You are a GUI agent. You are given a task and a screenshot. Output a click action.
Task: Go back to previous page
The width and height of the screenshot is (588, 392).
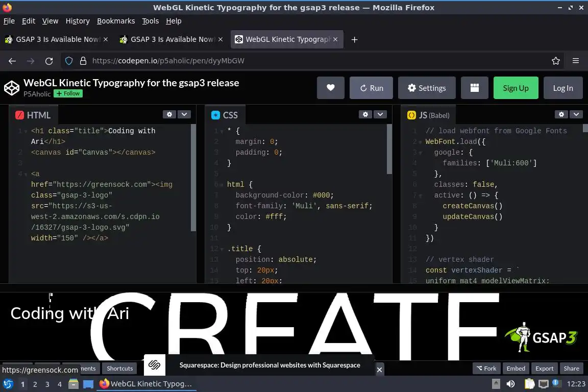click(x=12, y=61)
